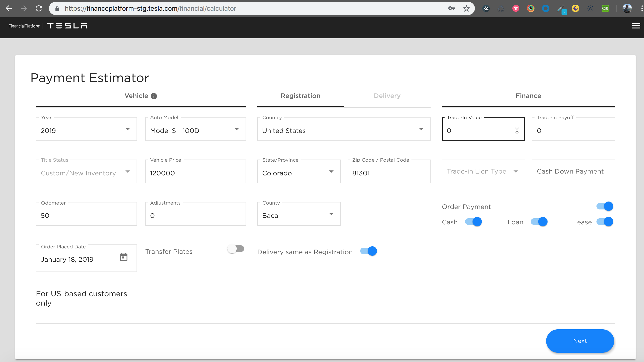Disable the Loan payment toggle
This screenshot has width=644, height=362.
click(539, 222)
